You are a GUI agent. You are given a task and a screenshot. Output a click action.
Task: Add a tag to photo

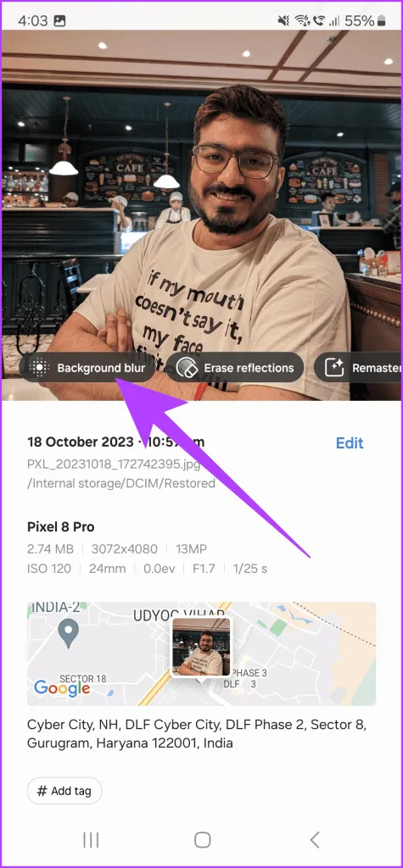[64, 791]
